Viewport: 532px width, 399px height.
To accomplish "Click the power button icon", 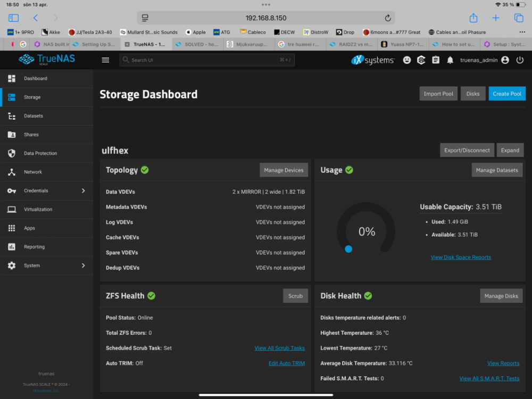I will (520, 60).
